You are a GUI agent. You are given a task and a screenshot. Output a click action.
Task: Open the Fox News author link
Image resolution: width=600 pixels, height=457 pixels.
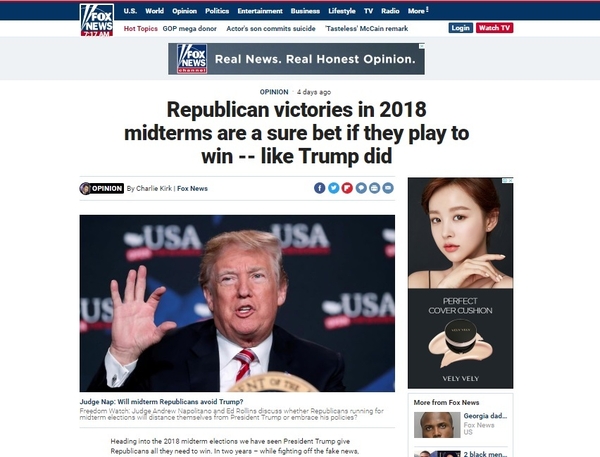click(x=192, y=188)
